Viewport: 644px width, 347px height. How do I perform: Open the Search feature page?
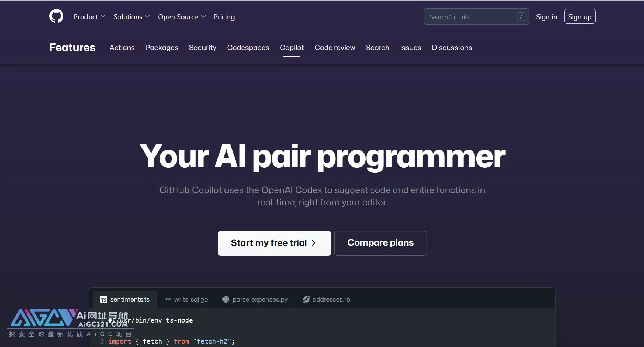click(378, 48)
